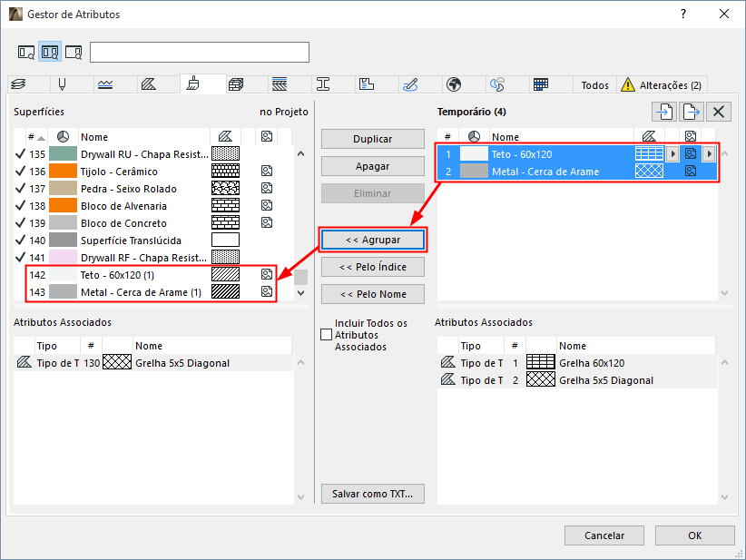Expand texture arrow on Teto - 60x120 temporary row

(709, 153)
